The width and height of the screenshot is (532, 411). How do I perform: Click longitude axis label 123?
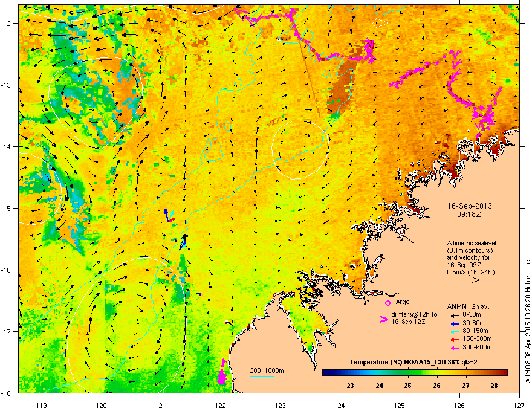(281, 405)
